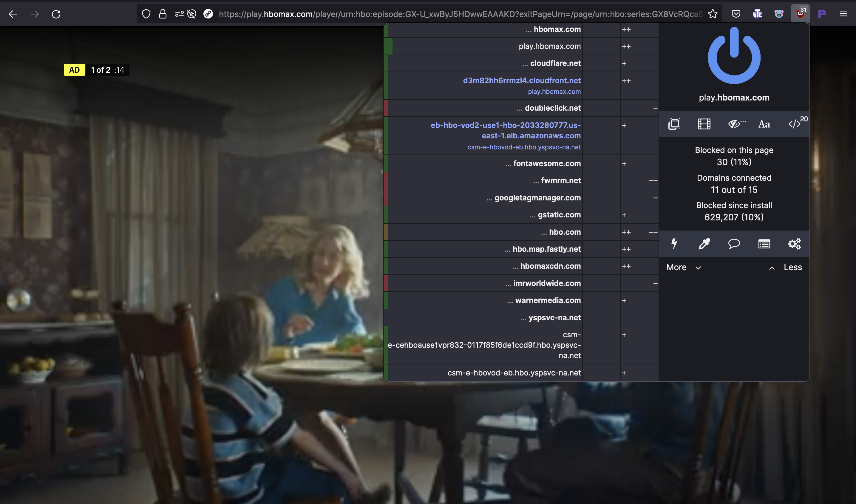The image size is (856, 504).
Task: Open the Firefox application menu
Action: tap(844, 14)
